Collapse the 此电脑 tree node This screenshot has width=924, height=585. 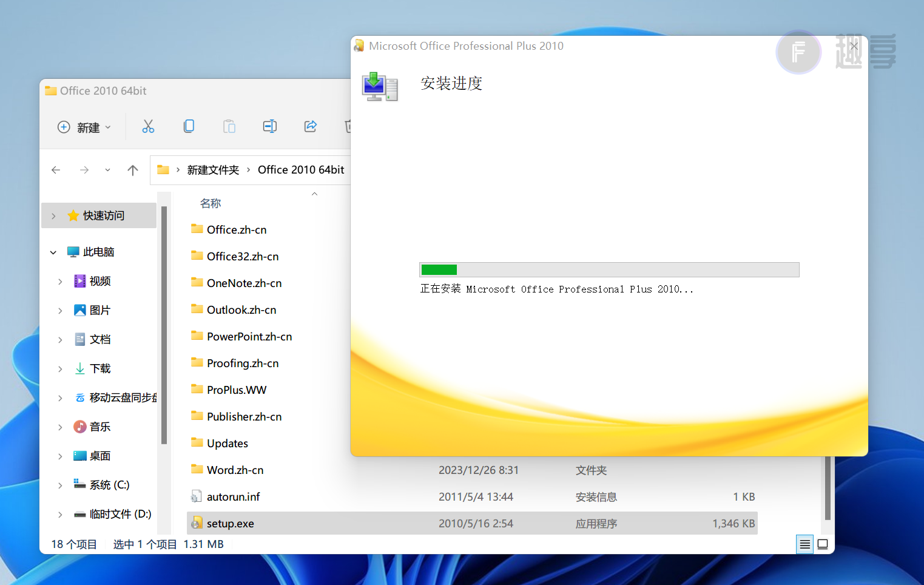(x=53, y=252)
